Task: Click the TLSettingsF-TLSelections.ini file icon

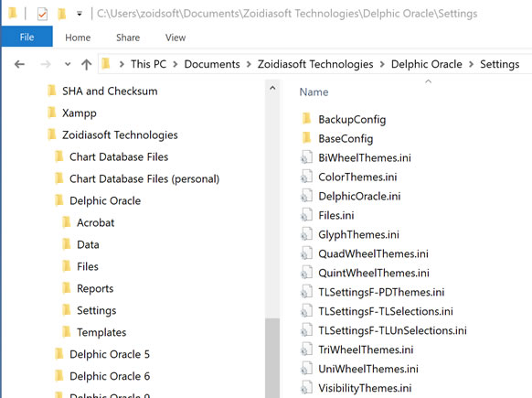Action: click(x=306, y=311)
